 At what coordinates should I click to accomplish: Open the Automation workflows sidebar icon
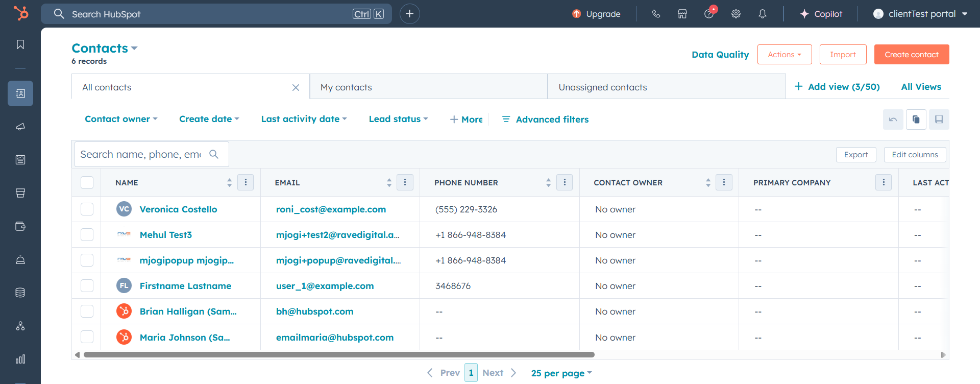coord(20,326)
